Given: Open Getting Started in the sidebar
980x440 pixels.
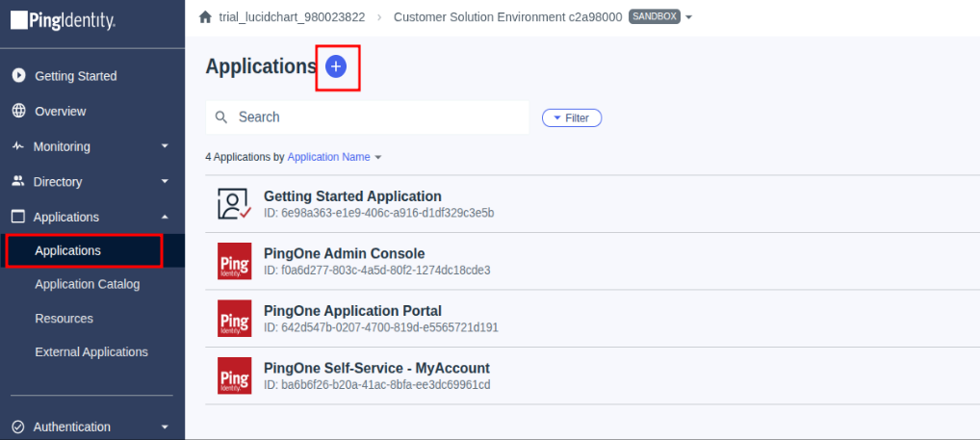Looking at the screenshot, I should point(76,76).
